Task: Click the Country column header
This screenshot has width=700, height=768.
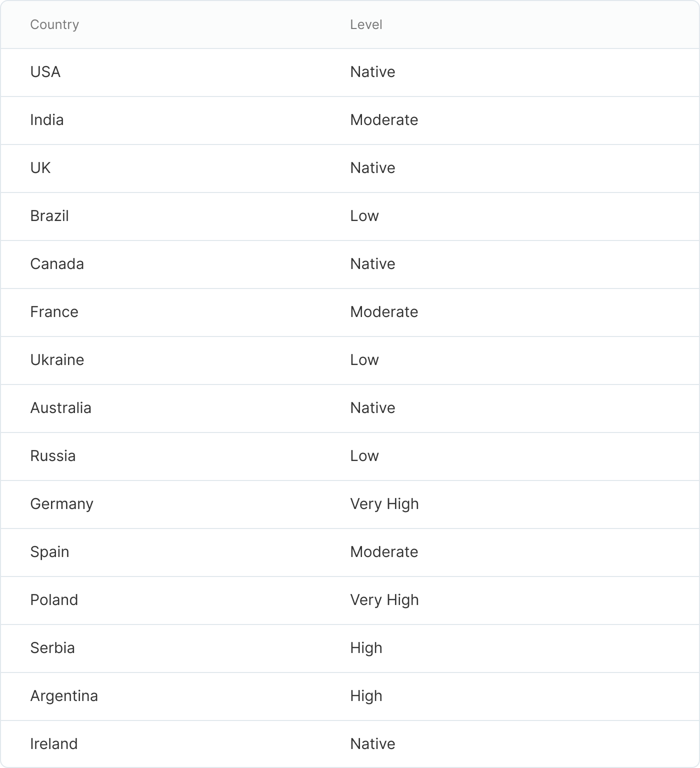Action: click(x=54, y=24)
